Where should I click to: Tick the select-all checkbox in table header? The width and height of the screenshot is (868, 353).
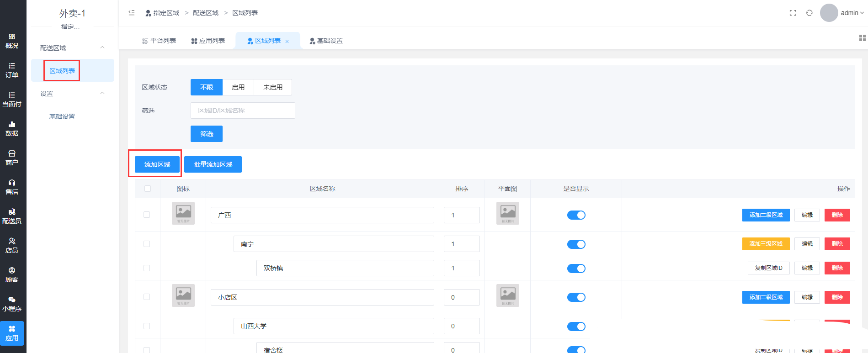(x=148, y=189)
